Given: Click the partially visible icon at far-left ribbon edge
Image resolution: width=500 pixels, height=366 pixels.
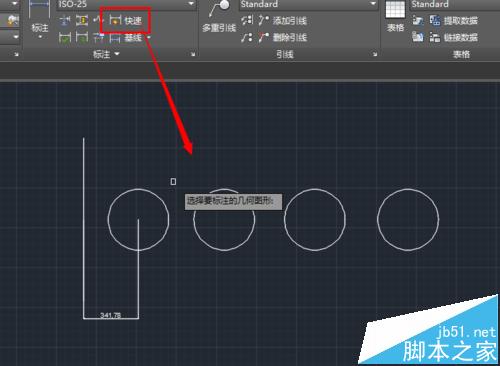Looking at the screenshot, I should [13, 21].
